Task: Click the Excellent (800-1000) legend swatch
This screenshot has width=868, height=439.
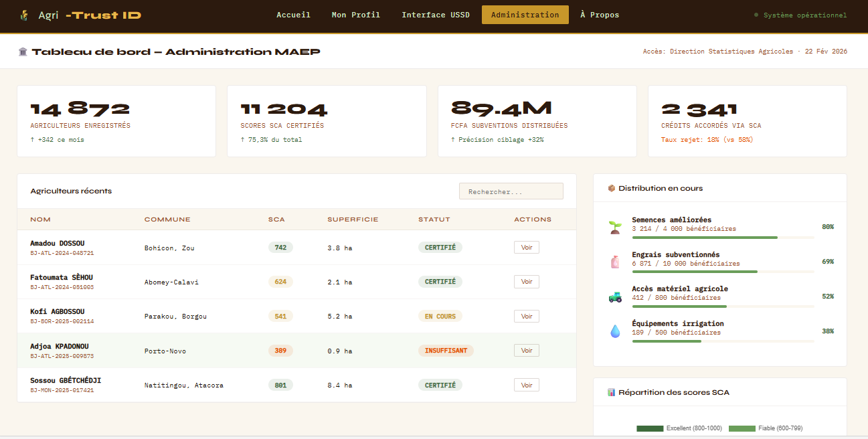Action: coord(650,428)
